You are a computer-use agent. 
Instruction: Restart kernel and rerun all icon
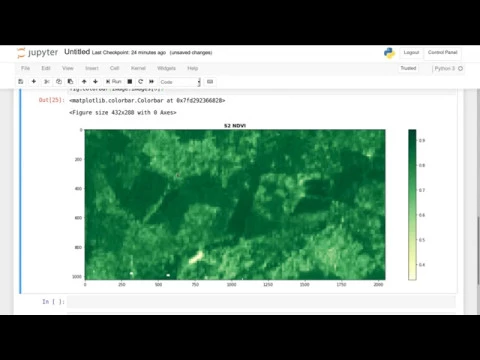point(151,81)
